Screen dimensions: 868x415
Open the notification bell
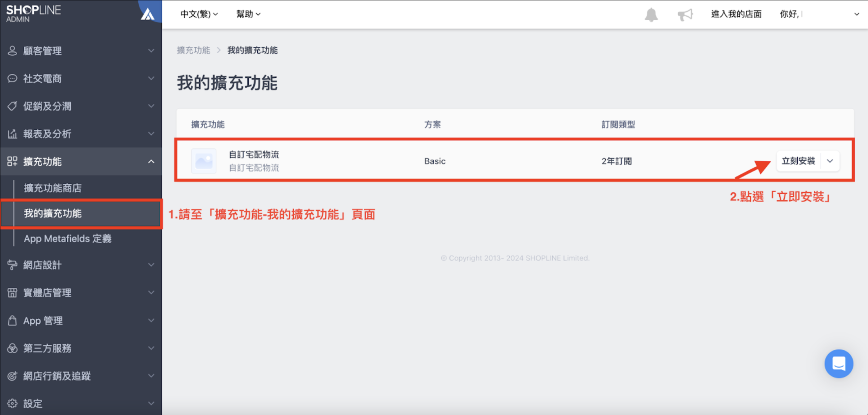point(651,15)
